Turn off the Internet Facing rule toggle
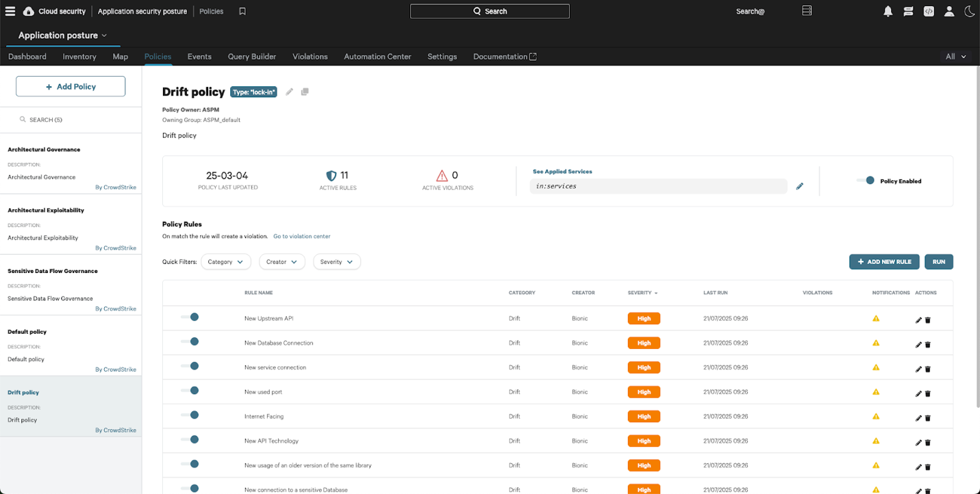This screenshot has width=980, height=494. 190,415
